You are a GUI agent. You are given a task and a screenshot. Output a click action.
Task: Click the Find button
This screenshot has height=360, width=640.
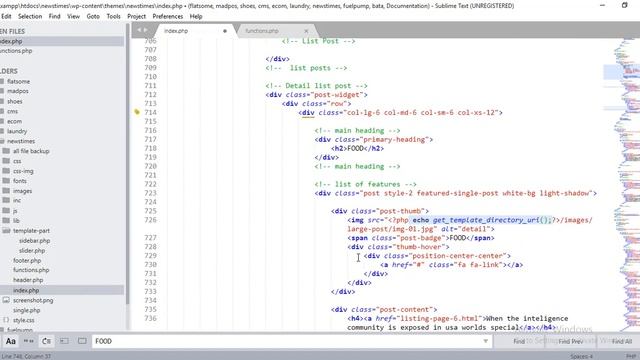pos(519,341)
